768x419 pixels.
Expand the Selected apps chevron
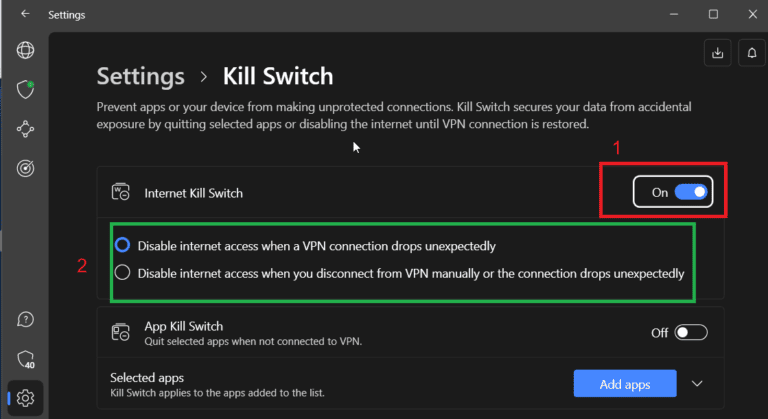[698, 384]
